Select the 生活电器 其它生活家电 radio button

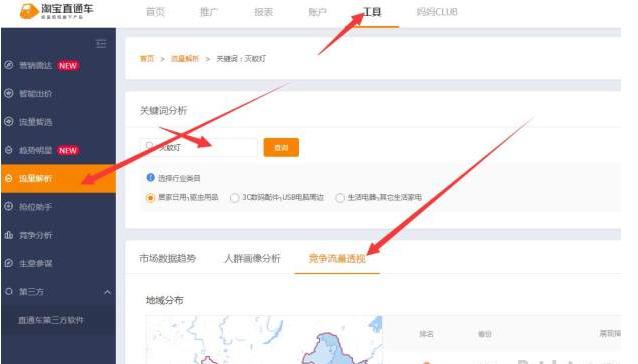coord(339,198)
